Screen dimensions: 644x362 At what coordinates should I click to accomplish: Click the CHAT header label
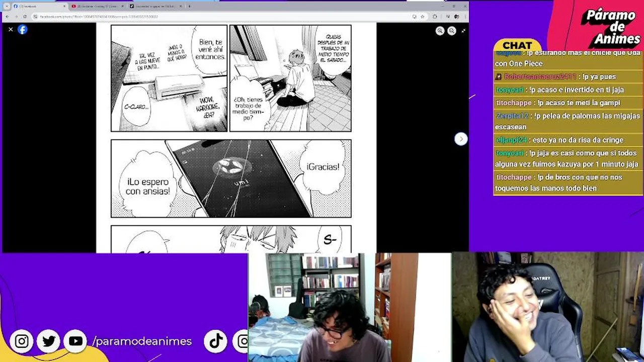point(517,46)
